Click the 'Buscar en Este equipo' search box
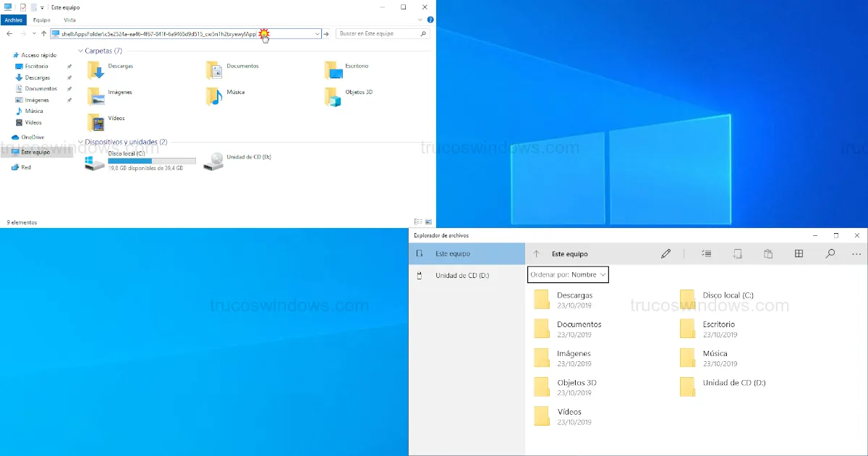This screenshot has width=868, height=456. click(x=383, y=33)
